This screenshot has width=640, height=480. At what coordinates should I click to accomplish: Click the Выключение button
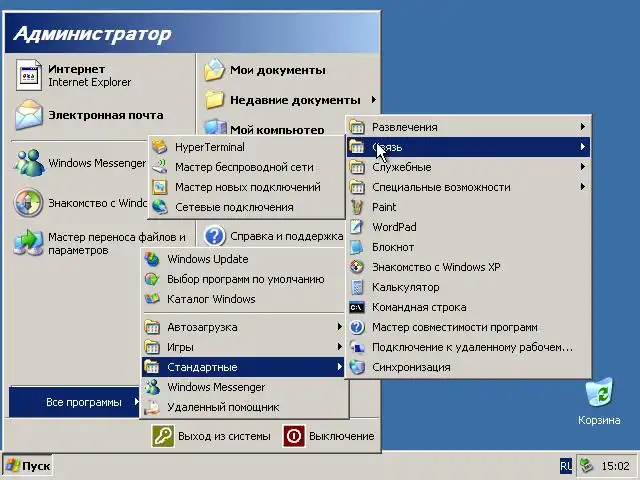pyautogui.click(x=329, y=436)
